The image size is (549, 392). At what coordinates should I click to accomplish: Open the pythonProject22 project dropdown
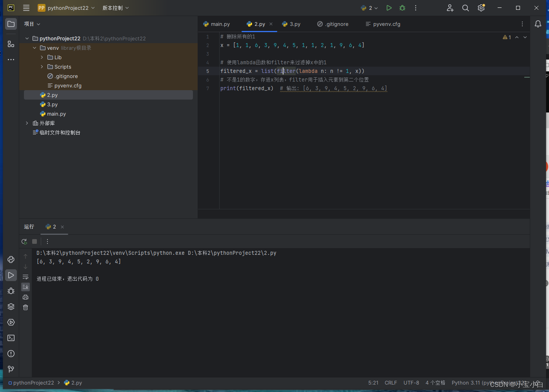(x=66, y=8)
